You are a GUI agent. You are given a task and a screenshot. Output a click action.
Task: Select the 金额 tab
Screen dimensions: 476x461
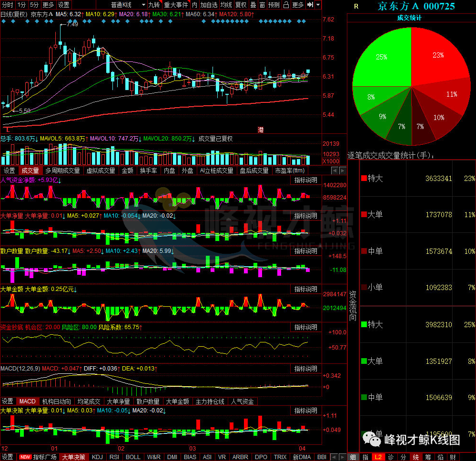128,170
